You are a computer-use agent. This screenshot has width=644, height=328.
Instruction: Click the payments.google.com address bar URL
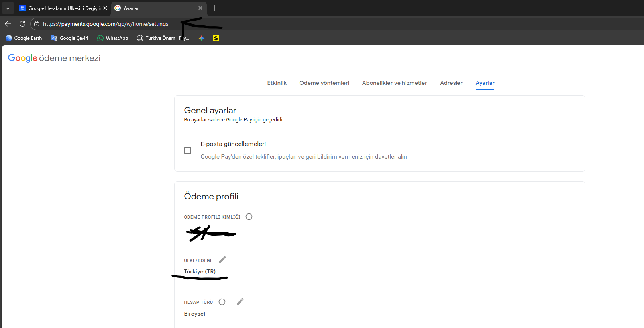point(106,24)
